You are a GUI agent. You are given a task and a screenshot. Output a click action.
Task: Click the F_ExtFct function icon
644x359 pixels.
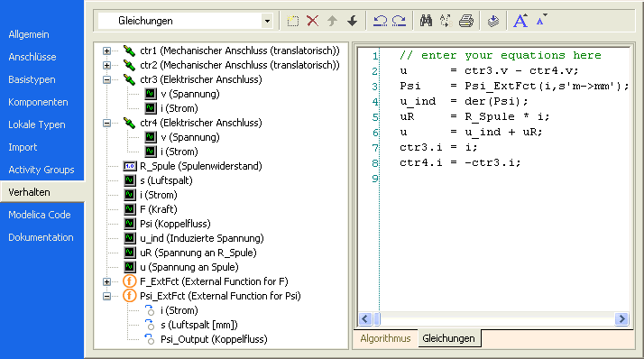click(129, 281)
